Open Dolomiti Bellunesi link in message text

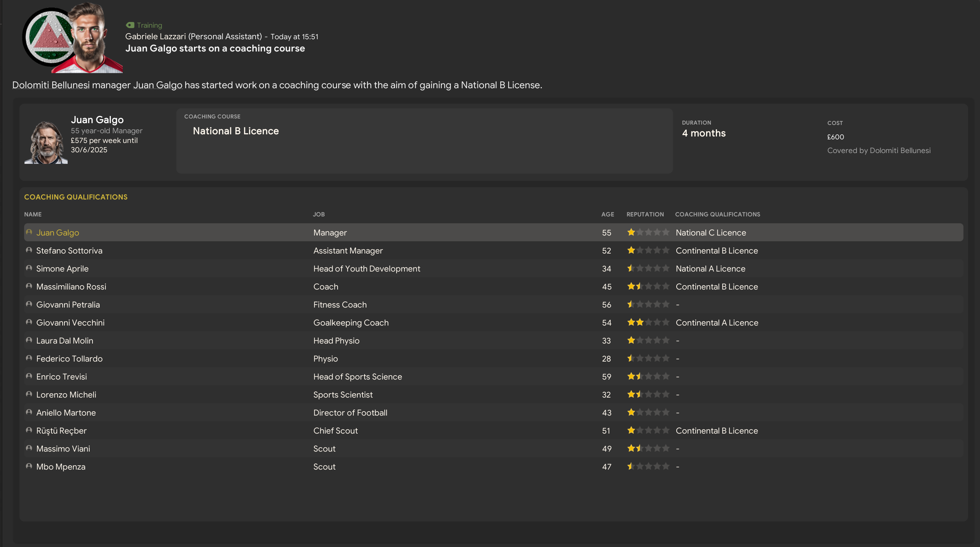51,85
